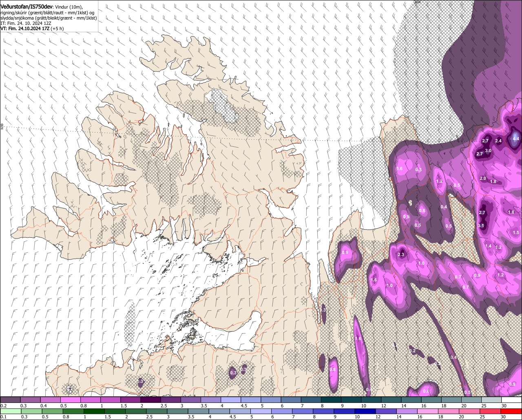Select the bright magenta 0.5 swatch in snow legend

point(70,400)
